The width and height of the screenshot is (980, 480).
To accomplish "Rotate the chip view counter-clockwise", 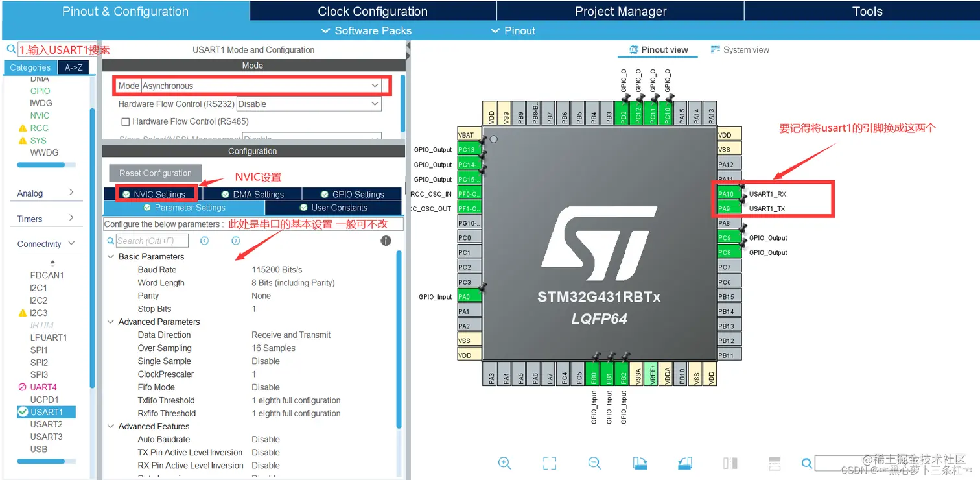I will 685,462.
